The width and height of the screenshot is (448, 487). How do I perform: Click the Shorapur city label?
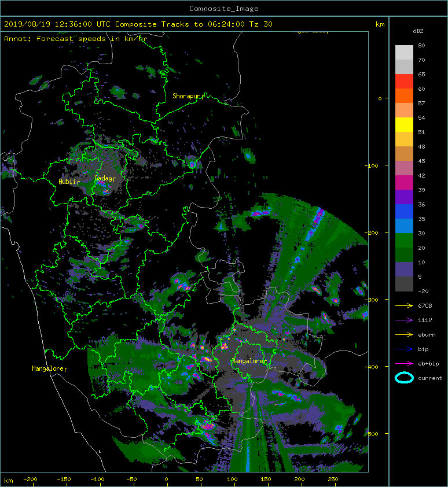tap(188, 96)
